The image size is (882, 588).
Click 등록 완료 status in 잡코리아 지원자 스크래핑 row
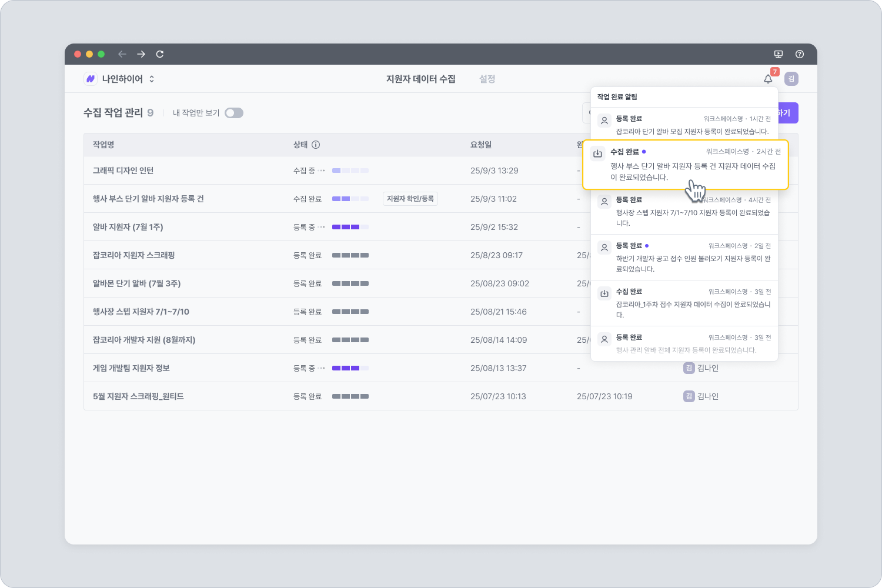click(308, 255)
